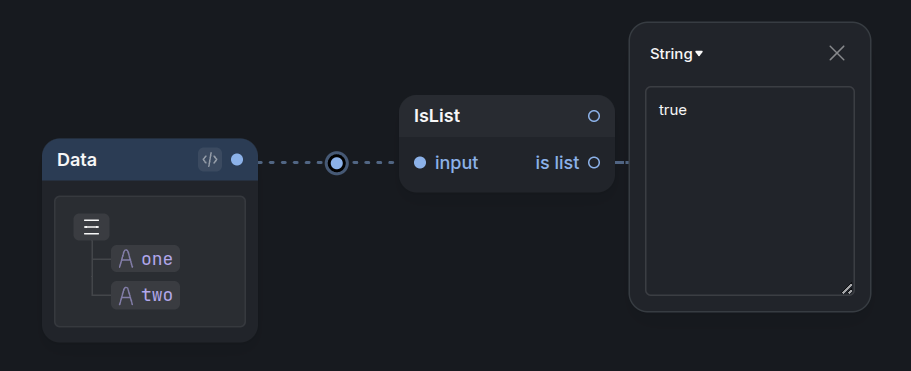Viewport: 911px width, 371px height.
Task: Click the text type icon beside two
Action: click(126, 296)
